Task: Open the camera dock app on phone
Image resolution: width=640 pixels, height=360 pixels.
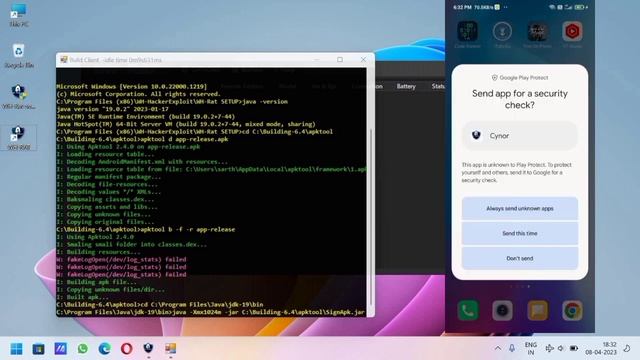Action: click(x=502, y=311)
